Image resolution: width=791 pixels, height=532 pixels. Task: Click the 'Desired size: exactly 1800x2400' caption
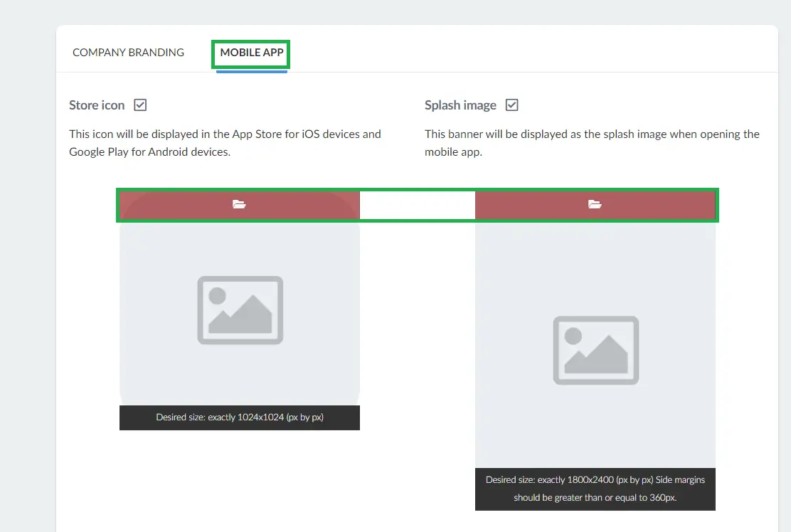point(595,489)
